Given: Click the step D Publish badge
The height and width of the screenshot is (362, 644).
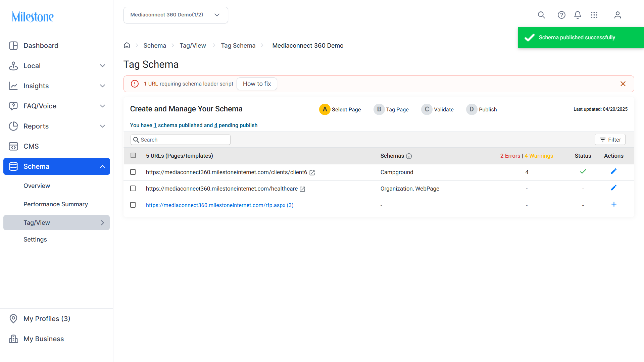Looking at the screenshot, I should [x=472, y=109].
